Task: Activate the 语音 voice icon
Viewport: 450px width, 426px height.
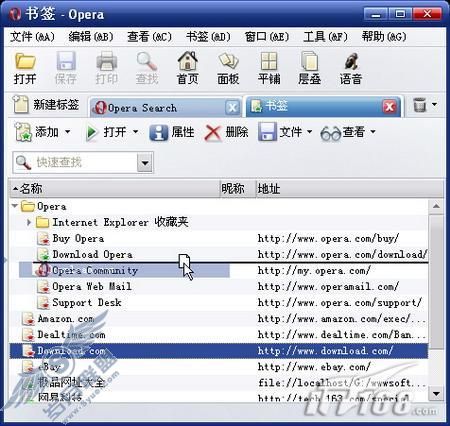Action: (351, 61)
